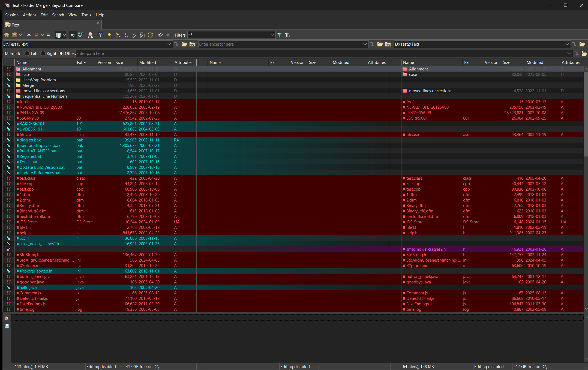This screenshot has height=370, width=588.
Task: Open the Show Differences dropdown arrow
Action: coord(43,35)
